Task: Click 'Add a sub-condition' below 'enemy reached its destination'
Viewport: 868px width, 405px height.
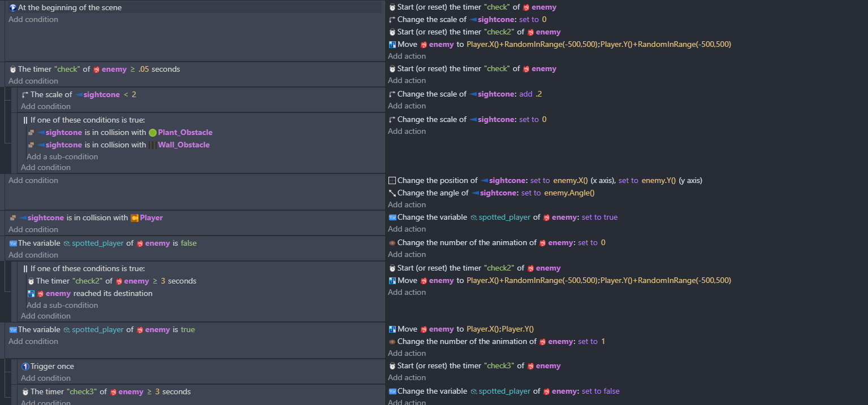Action: pyautogui.click(x=62, y=305)
